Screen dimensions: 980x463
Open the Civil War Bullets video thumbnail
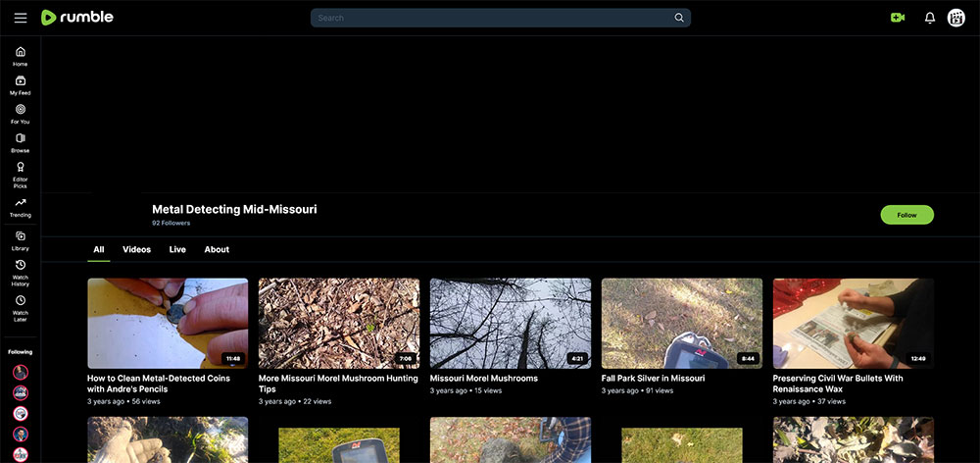[x=854, y=324]
